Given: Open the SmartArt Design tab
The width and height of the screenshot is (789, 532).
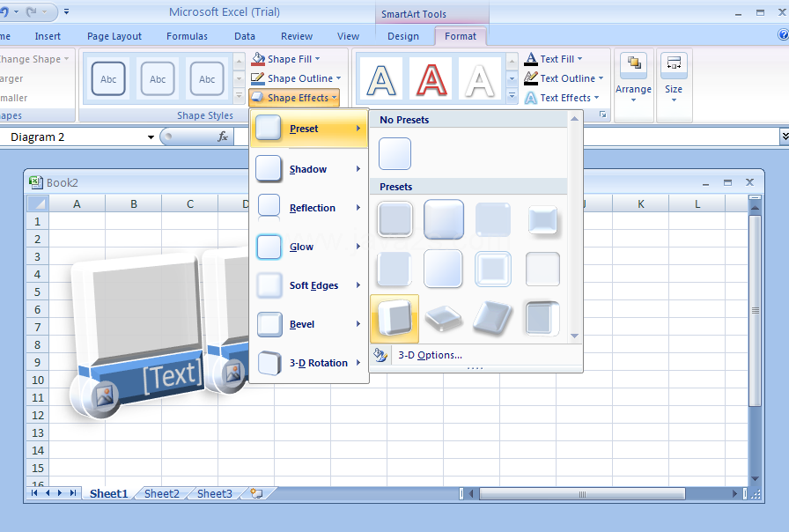Looking at the screenshot, I should pyautogui.click(x=403, y=36).
